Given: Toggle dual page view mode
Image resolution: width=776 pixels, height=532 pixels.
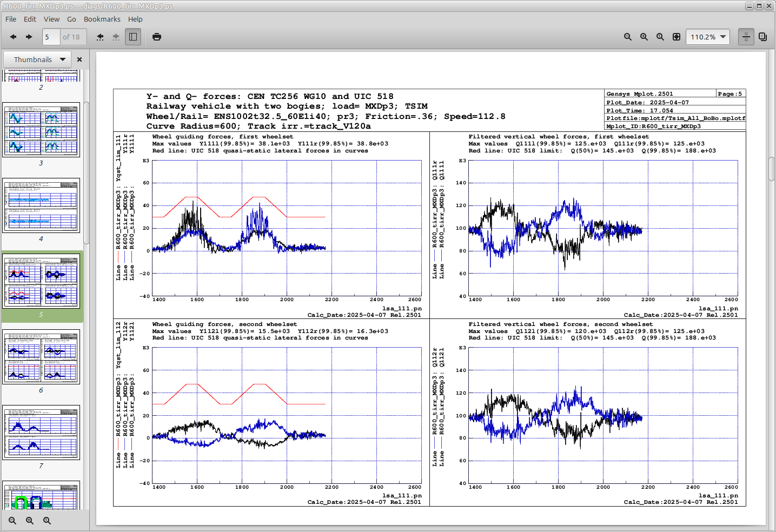Looking at the screenshot, I should tap(762, 37).
